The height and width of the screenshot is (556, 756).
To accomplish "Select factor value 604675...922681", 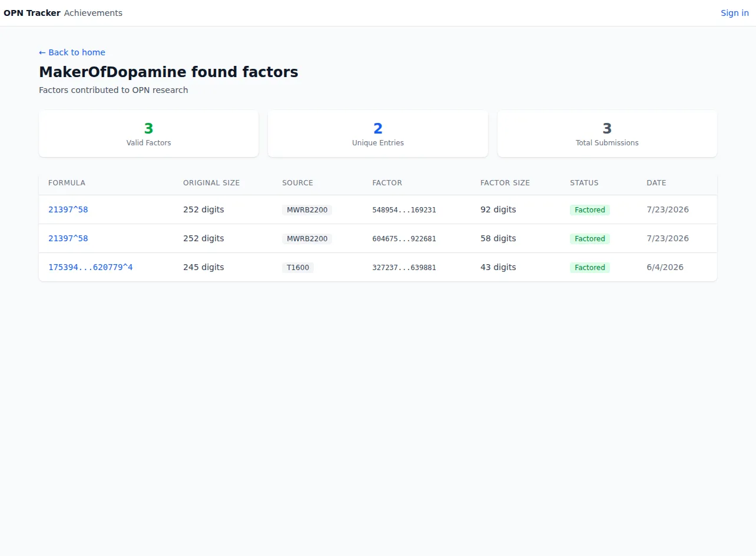I will 404,239.
